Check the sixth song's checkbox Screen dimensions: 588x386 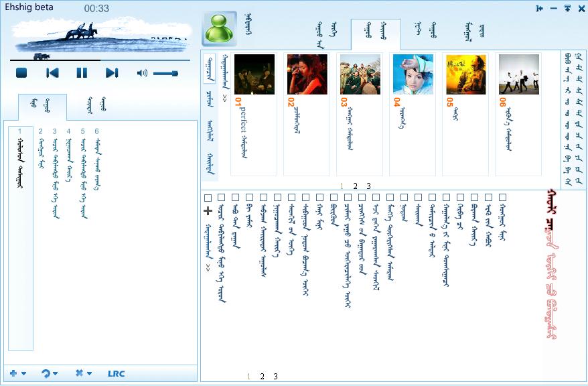(x=292, y=198)
